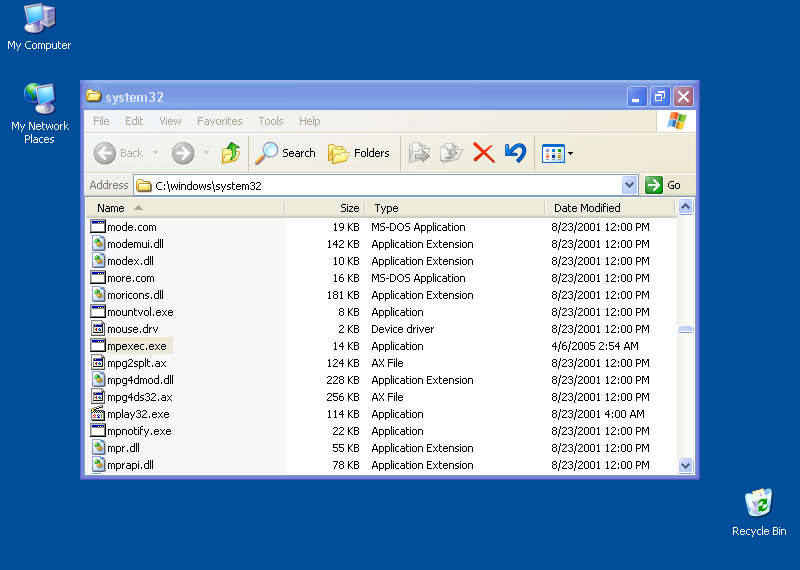
Task: Open the Views dropdown arrow
Action: pos(570,153)
